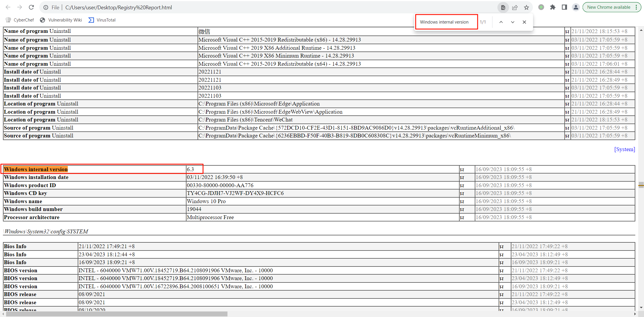The height and width of the screenshot is (317, 644).
Task: Click Bios Info value 23/04/2023 18:12:44
Action: (107, 255)
